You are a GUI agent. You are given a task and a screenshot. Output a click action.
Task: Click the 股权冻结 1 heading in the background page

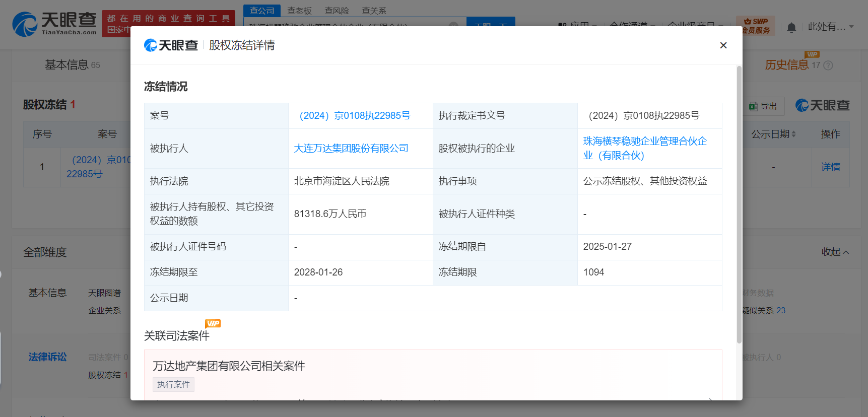49,105
